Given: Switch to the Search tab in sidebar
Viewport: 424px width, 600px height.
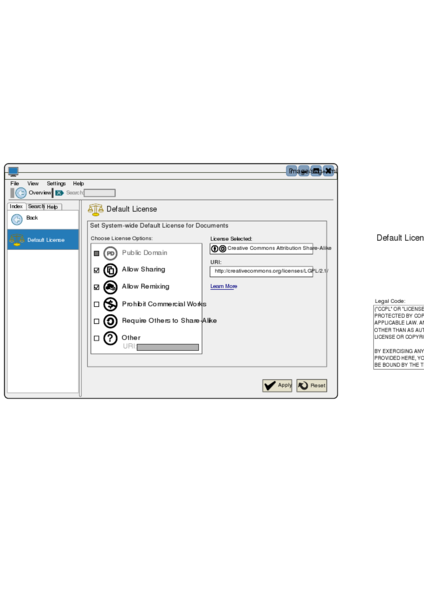Looking at the screenshot, I should (36, 206).
